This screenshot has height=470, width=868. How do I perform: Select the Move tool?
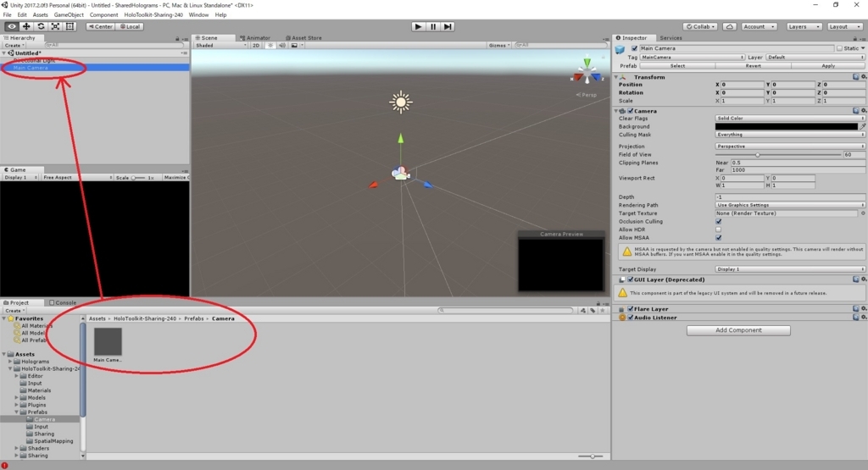click(26, 26)
